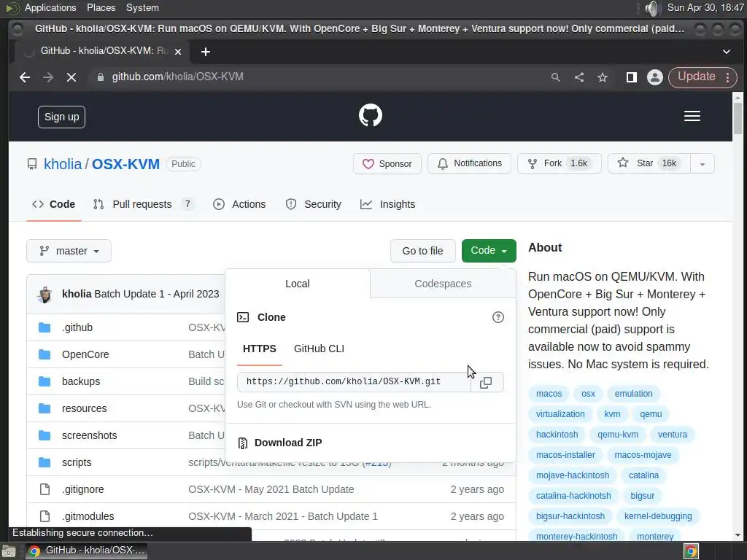The width and height of the screenshot is (747, 560).
Task: Click the Sign up button
Action: tap(61, 117)
